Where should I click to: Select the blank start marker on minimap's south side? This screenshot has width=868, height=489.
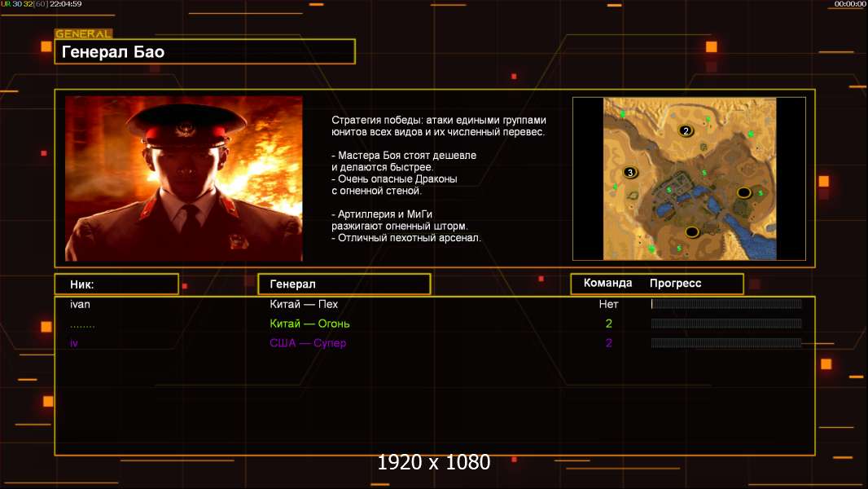691,232
